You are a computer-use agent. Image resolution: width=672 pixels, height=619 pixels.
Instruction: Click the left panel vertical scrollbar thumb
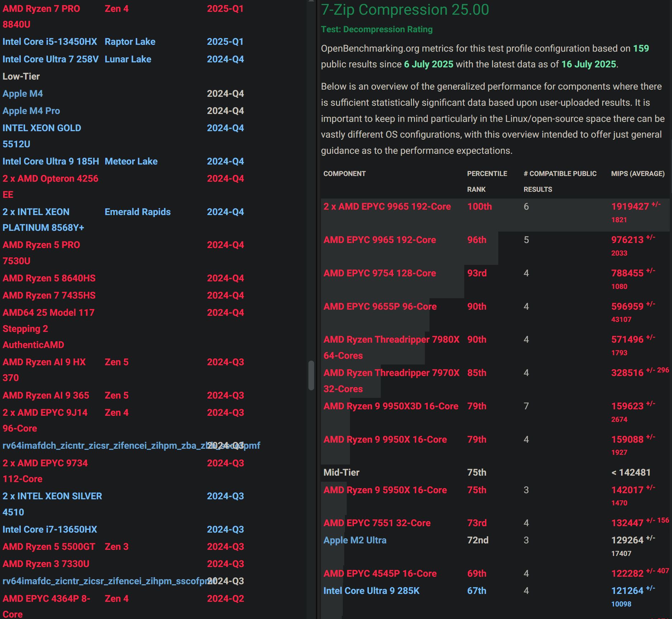point(311,375)
